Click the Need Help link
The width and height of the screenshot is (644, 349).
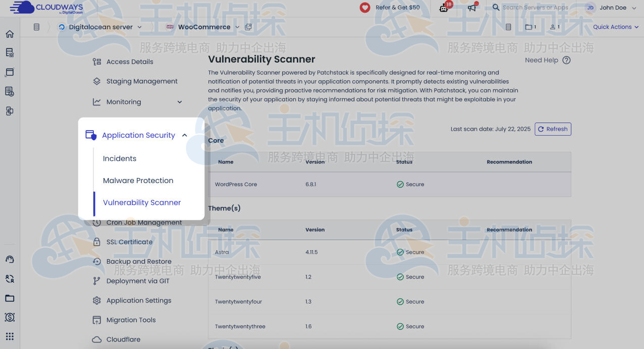tap(542, 60)
